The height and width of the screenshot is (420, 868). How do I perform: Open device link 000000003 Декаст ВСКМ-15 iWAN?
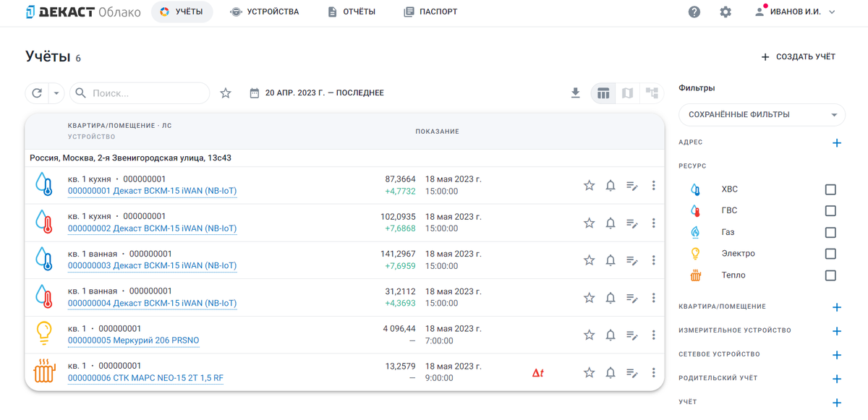click(152, 266)
